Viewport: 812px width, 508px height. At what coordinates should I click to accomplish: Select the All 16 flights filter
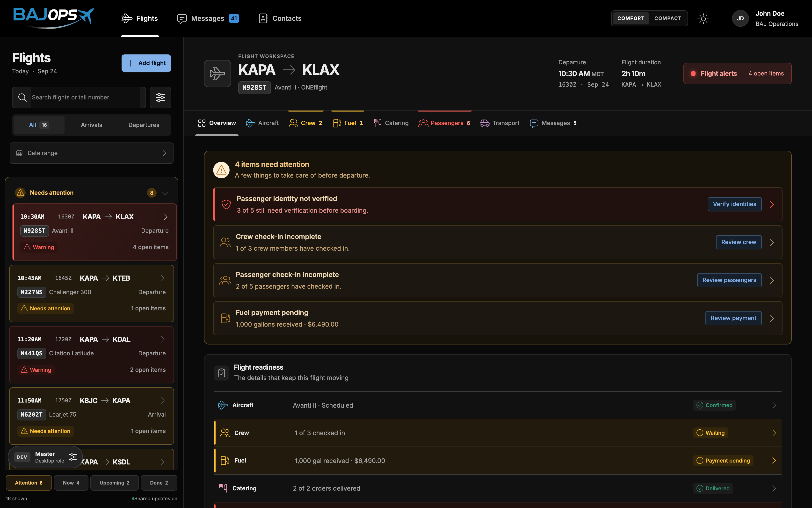tap(39, 125)
